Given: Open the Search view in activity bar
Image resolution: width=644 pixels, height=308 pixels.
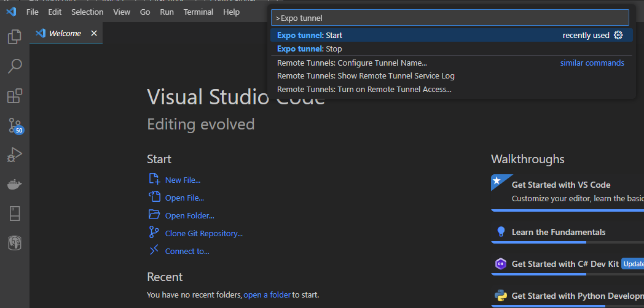Looking at the screenshot, I should 15,66.
